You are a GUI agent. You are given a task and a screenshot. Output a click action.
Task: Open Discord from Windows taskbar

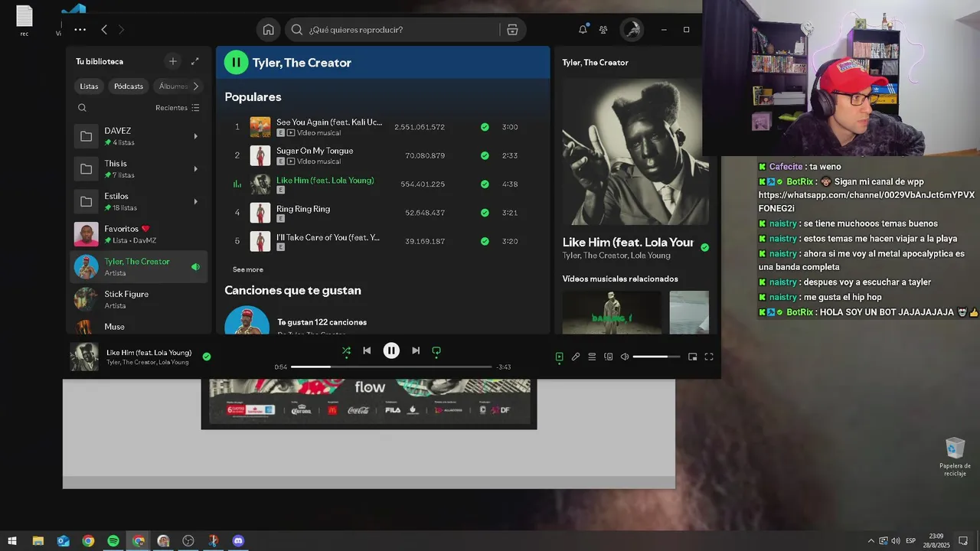238,541
